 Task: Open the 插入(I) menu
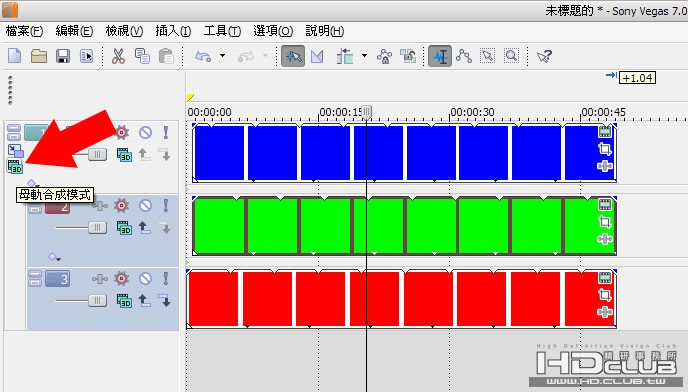click(x=173, y=31)
